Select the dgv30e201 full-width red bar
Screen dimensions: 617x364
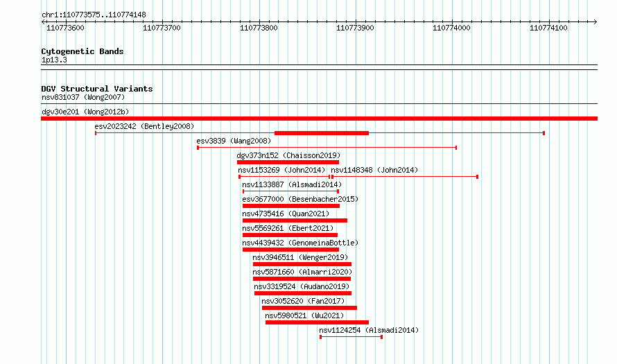click(x=319, y=119)
